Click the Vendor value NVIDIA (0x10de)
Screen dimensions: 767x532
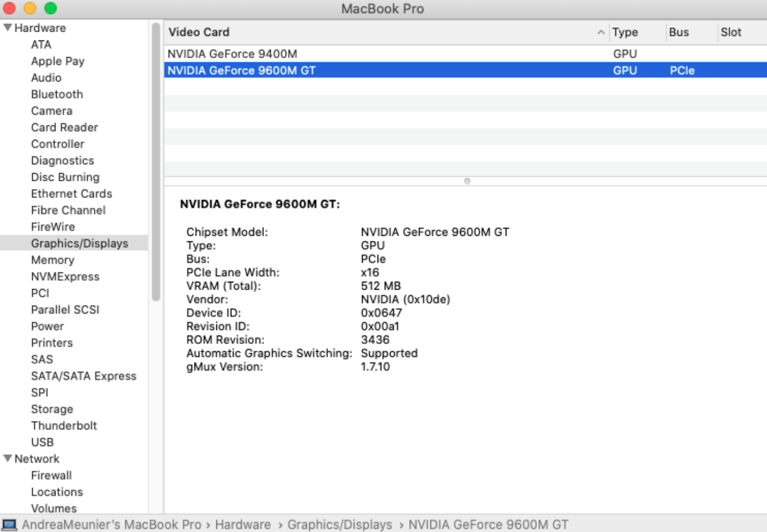[405, 299]
